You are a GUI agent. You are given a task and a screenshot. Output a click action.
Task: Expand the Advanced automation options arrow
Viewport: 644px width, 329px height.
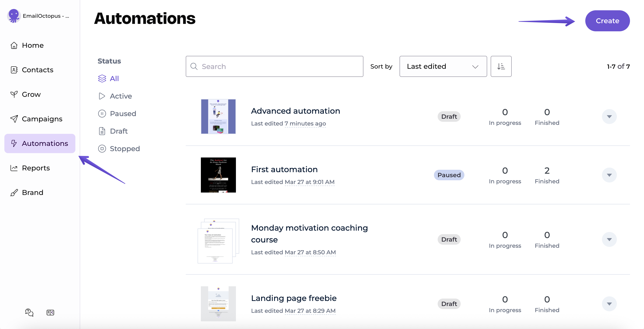(609, 117)
